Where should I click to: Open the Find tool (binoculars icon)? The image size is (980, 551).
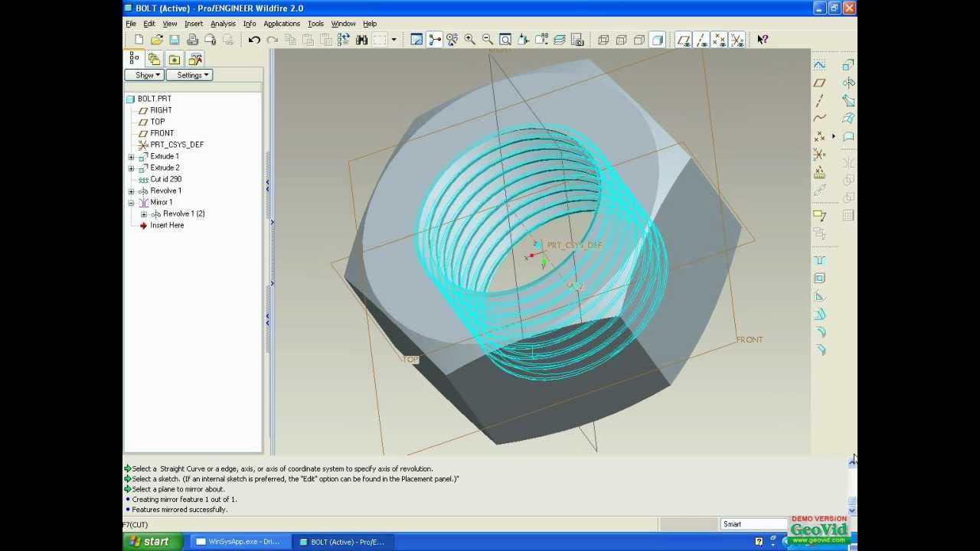coord(361,40)
